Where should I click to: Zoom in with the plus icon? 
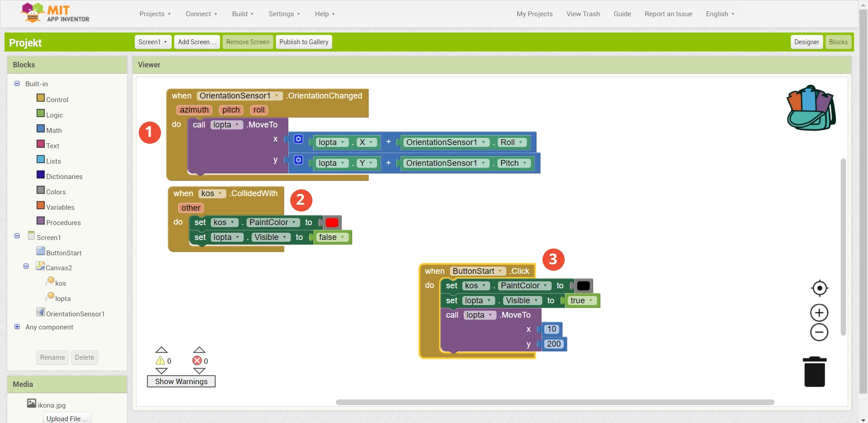[x=819, y=313]
